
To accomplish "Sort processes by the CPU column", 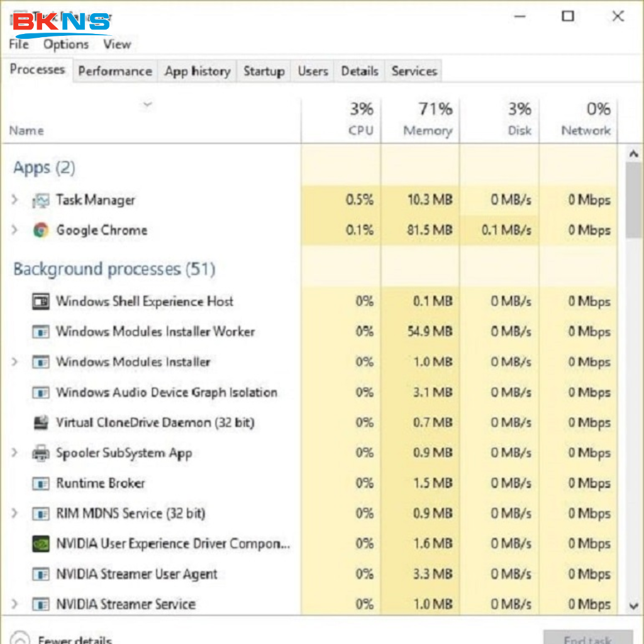I will 362,119.
